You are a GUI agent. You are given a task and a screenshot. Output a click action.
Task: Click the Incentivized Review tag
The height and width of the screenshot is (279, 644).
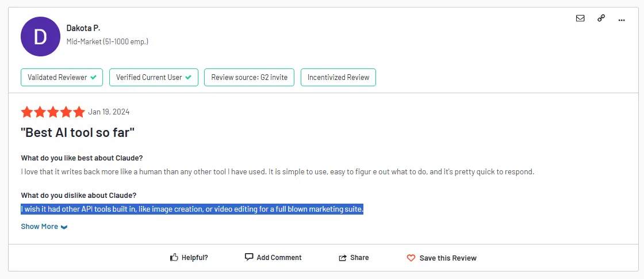[339, 77]
